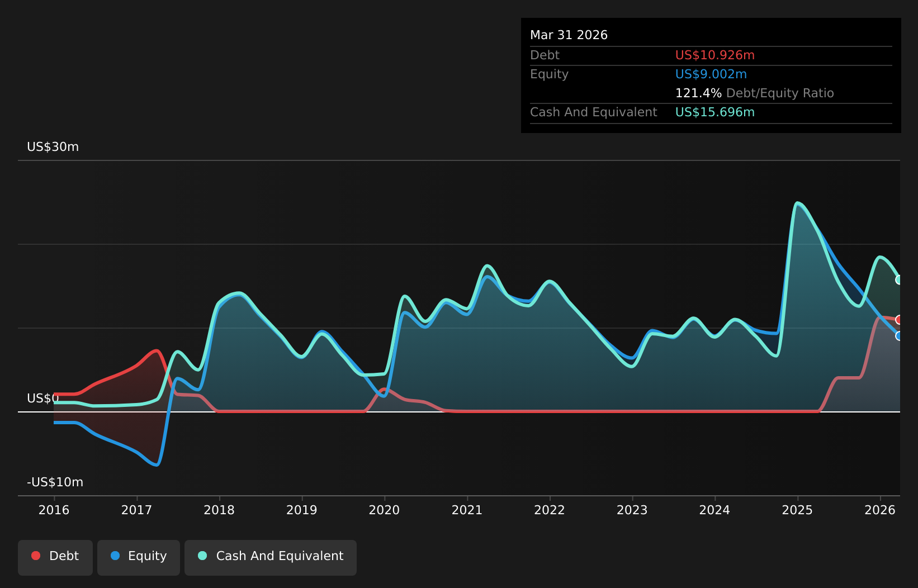This screenshot has width=918, height=588.
Task: Click the red Debt endpoint marker at 2026
Action: tap(899, 320)
